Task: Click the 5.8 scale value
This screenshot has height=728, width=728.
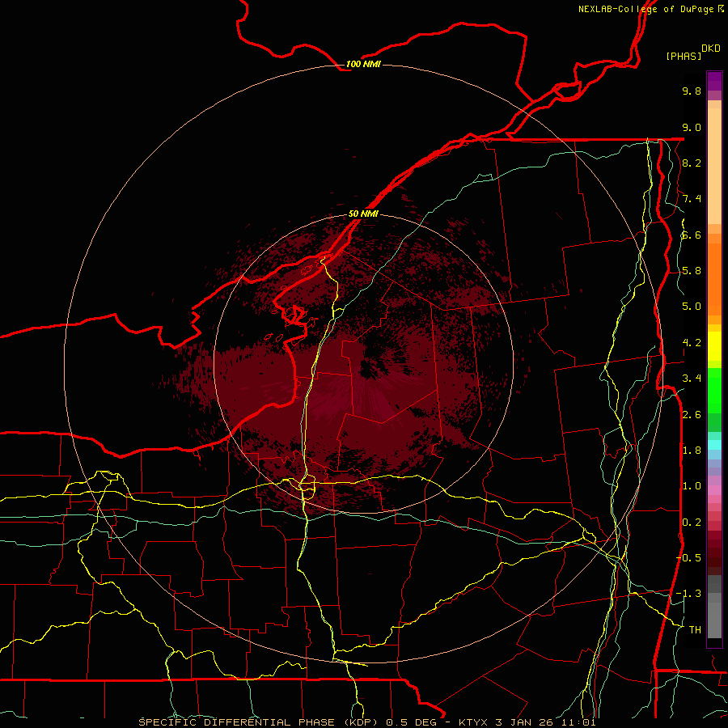Action: click(x=692, y=271)
